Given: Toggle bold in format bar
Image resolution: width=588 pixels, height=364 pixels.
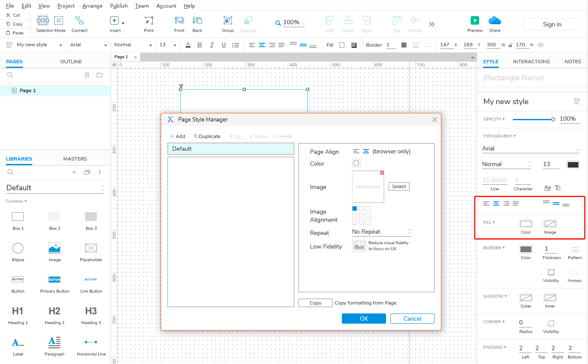Looking at the screenshot, I should coord(199,45).
